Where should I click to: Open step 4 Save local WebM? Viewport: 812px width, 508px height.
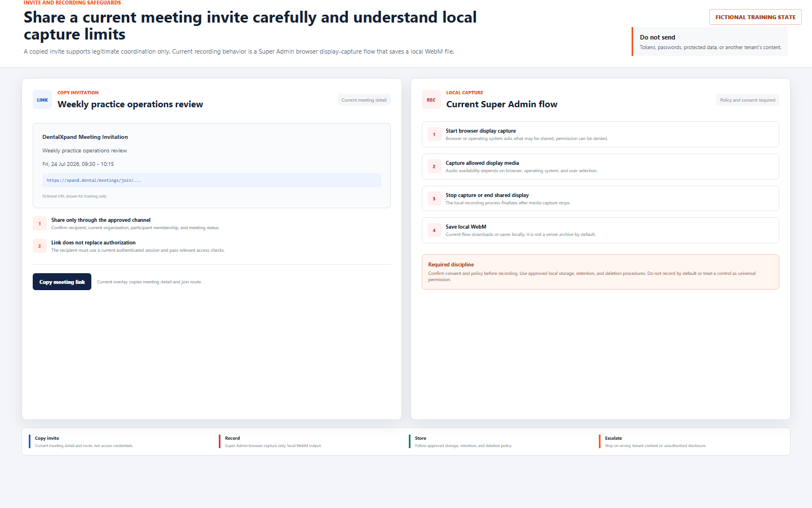(601, 230)
